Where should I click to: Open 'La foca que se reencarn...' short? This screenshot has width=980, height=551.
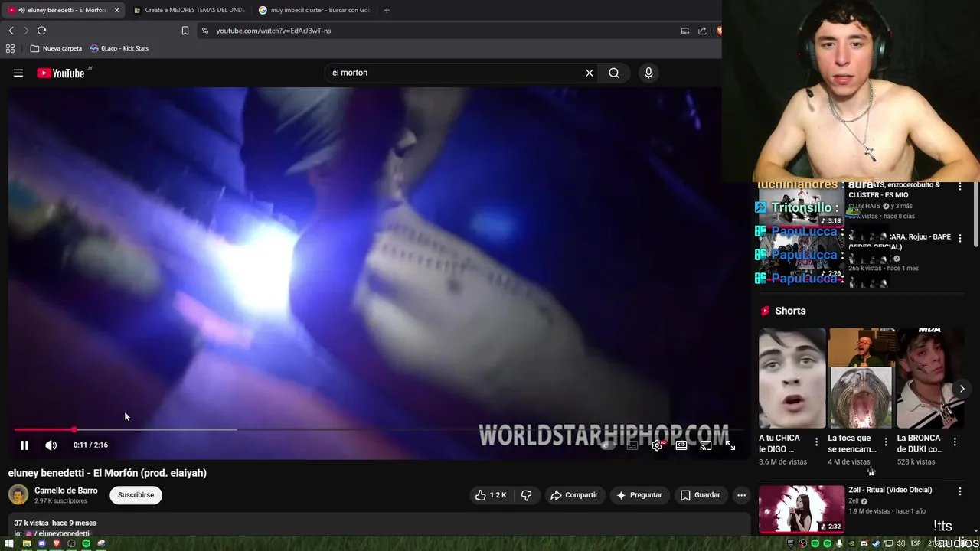[x=861, y=378]
